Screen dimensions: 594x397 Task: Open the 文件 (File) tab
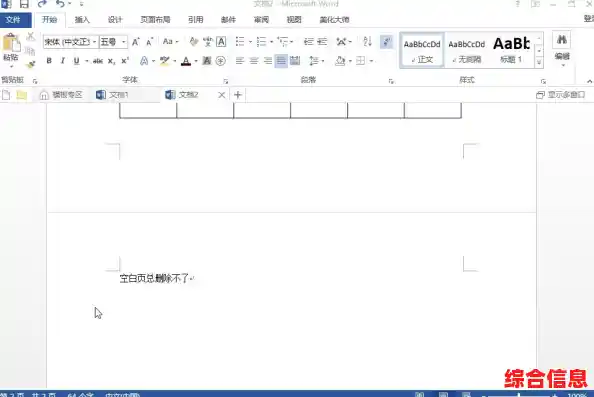13,20
